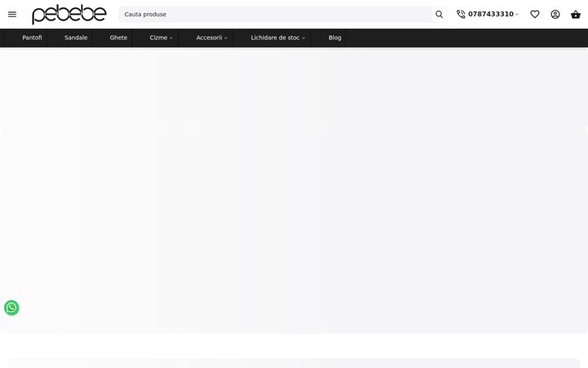
Task: Open WhatsApp chat button
Action: [11, 308]
